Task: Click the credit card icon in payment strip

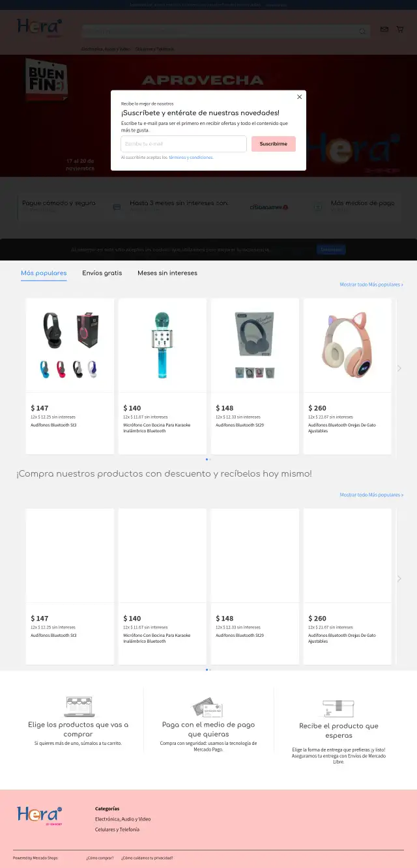Action: pyautogui.click(x=117, y=207)
